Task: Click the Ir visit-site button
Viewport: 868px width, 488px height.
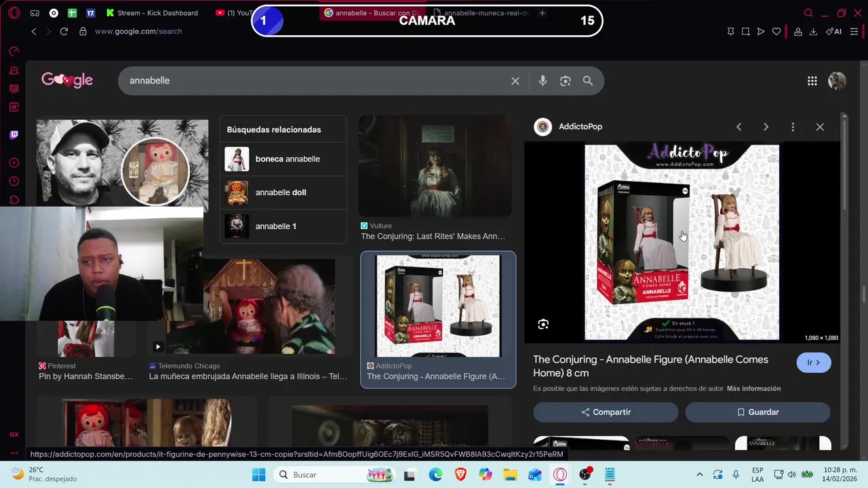Action: coord(813,363)
